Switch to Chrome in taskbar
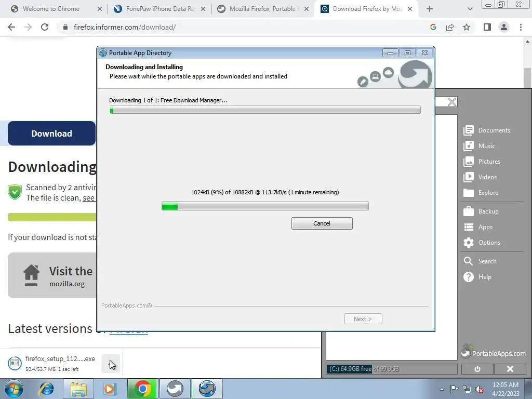The width and height of the screenshot is (532, 399). [142, 389]
